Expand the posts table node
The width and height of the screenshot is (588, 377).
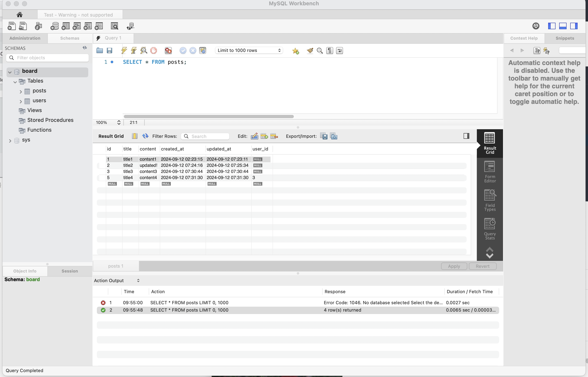(21, 92)
